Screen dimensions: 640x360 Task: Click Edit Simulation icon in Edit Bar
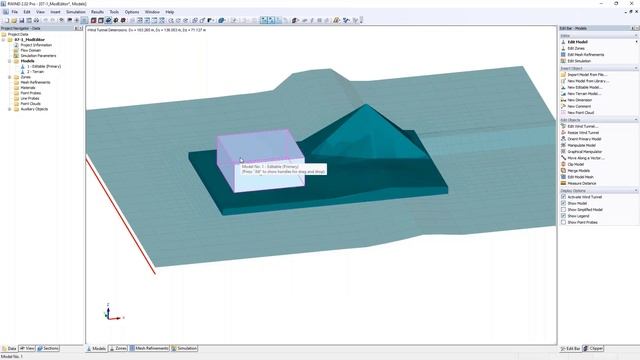click(563, 61)
